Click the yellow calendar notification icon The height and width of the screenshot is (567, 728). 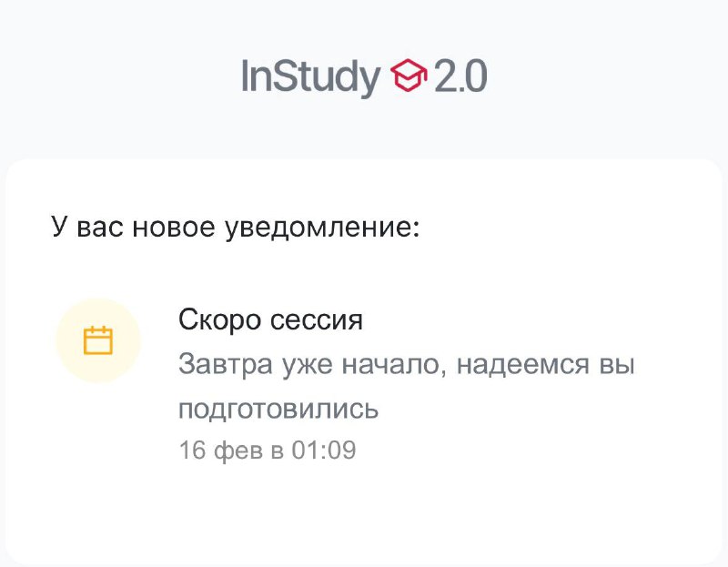[98, 340]
